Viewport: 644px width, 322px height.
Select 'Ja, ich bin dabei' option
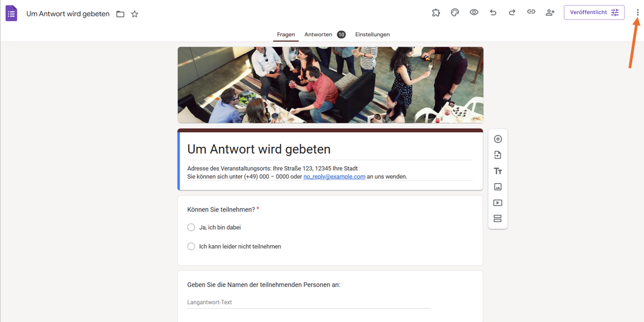(x=191, y=227)
